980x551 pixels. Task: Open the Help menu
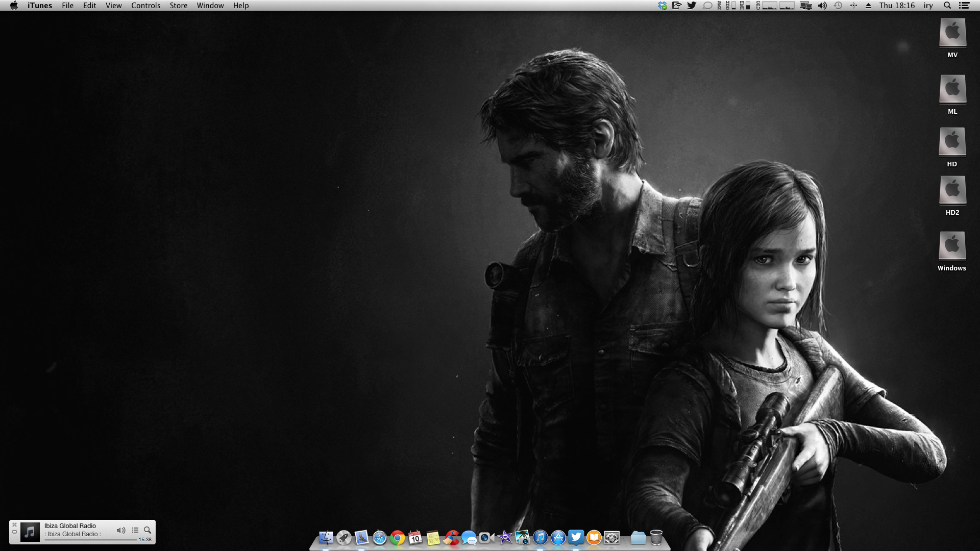[241, 6]
